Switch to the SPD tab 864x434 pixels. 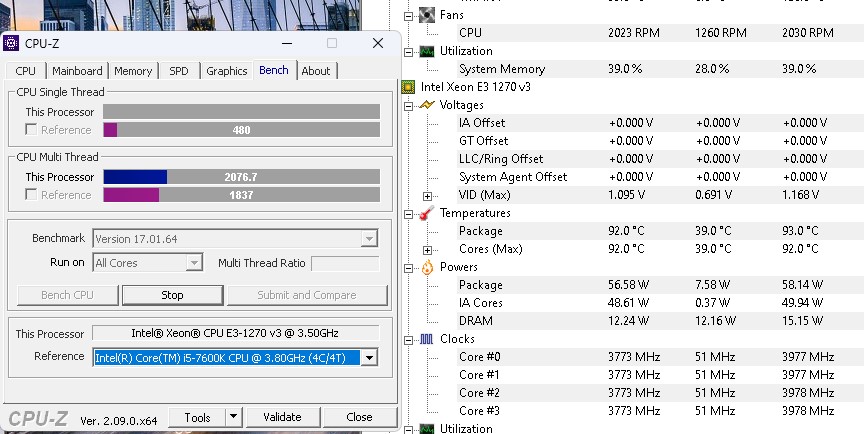[x=179, y=71]
